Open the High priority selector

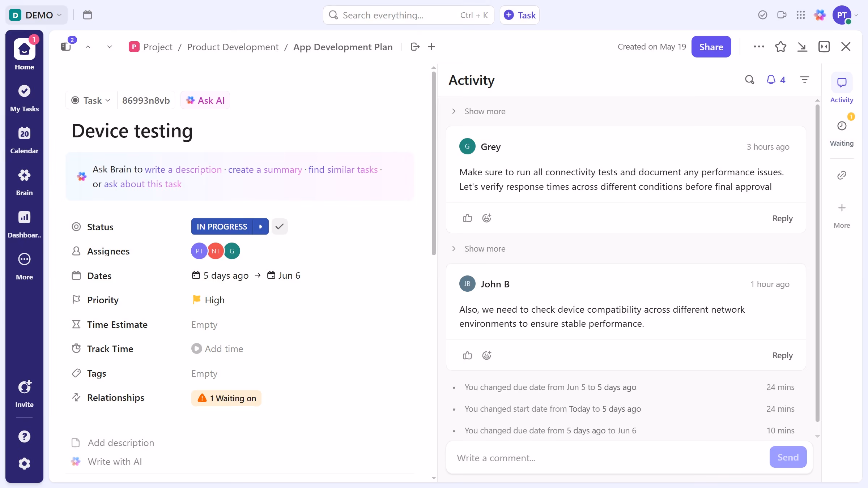point(208,300)
